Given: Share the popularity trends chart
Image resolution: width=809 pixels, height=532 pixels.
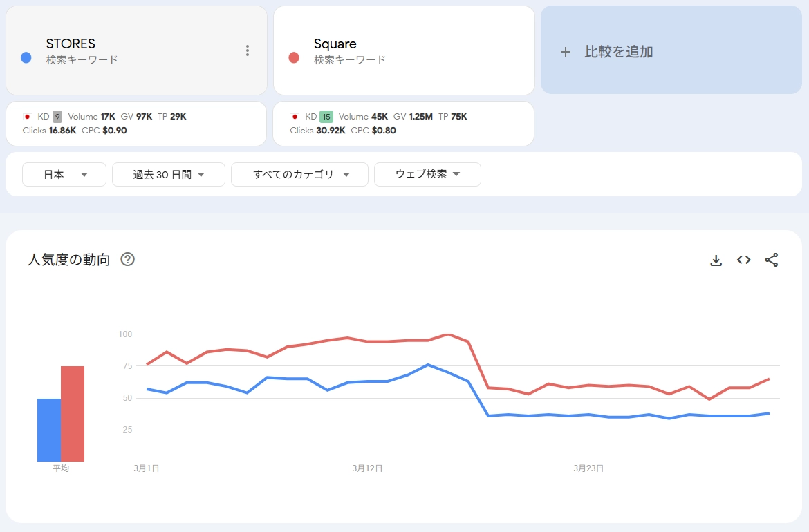Looking at the screenshot, I should coord(772,260).
